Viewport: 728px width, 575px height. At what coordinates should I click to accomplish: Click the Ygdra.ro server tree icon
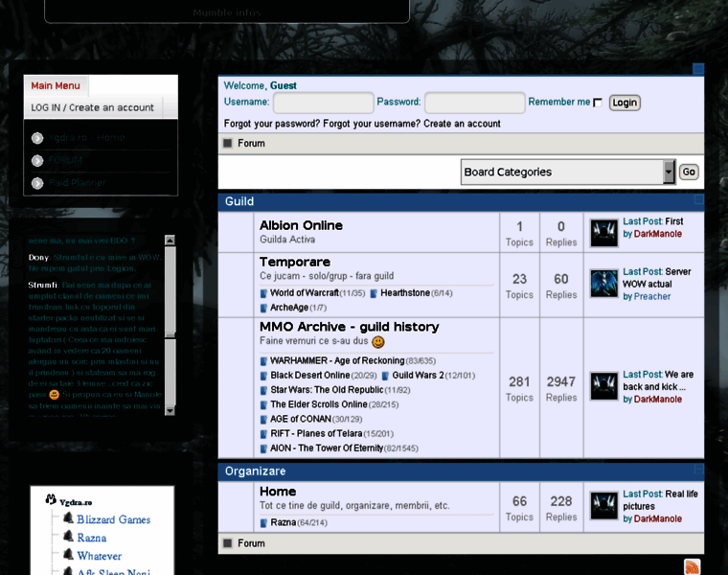click(x=51, y=499)
